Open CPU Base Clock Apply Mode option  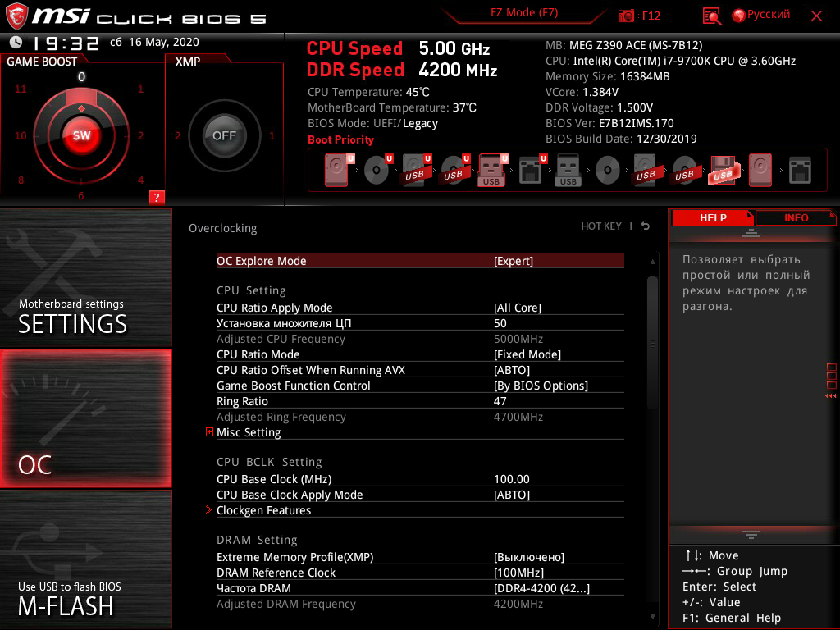pyautogui.click(x=420, y=495)
